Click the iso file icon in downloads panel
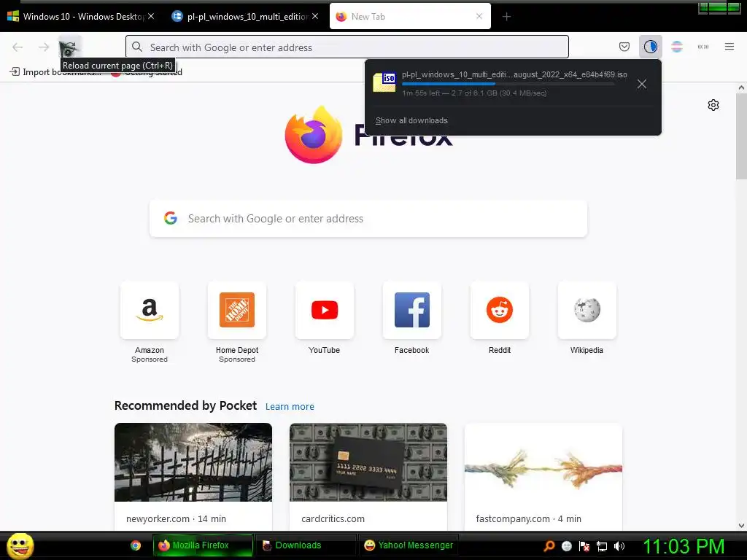This screenshot has height=560, width=747. (x=384, y=82)
